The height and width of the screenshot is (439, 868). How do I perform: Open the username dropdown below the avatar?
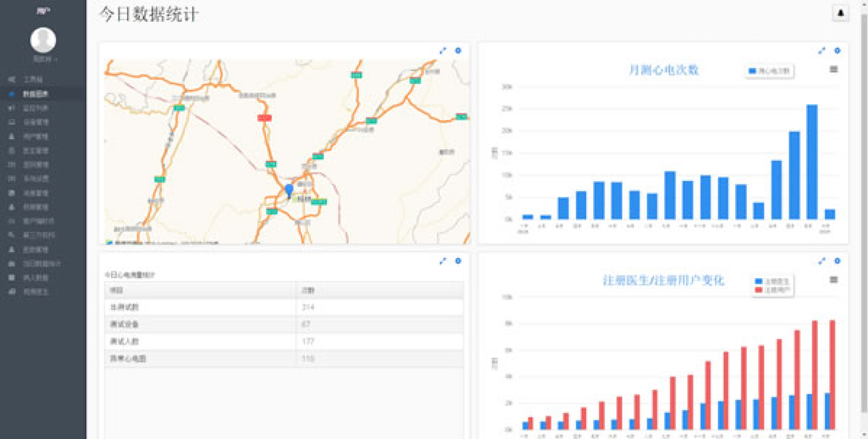(45, 59)
